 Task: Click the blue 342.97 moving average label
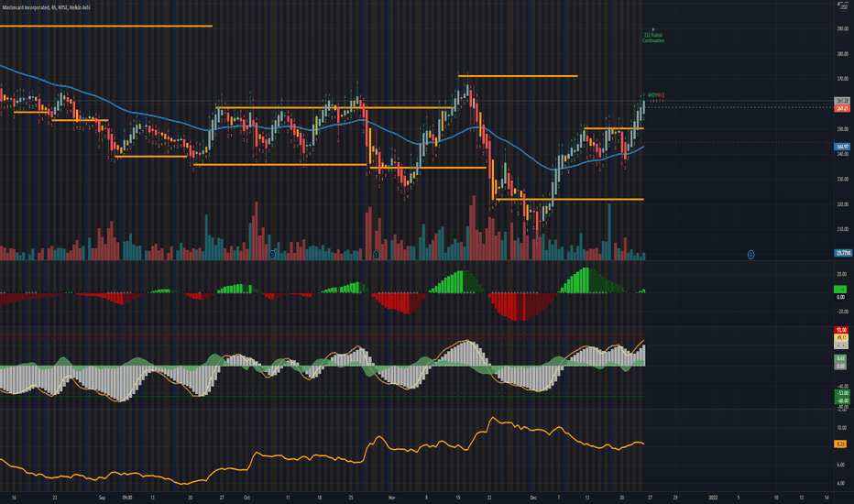click(x=842, y=147)
